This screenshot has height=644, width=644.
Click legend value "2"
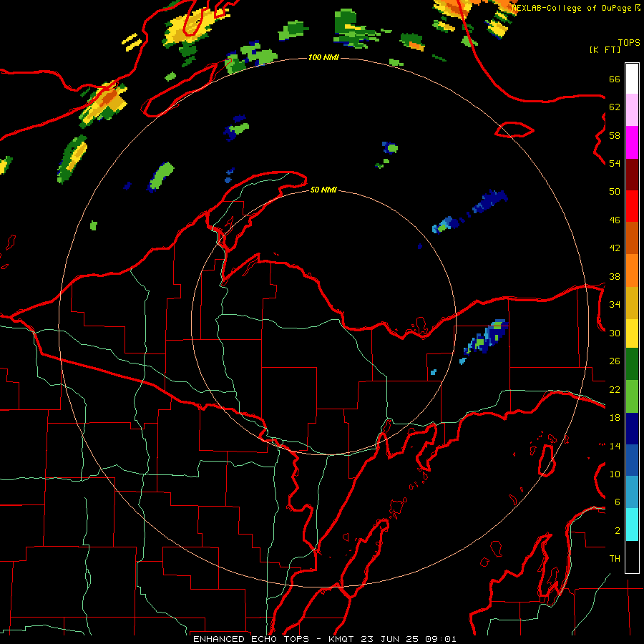[x=617, y=531]
